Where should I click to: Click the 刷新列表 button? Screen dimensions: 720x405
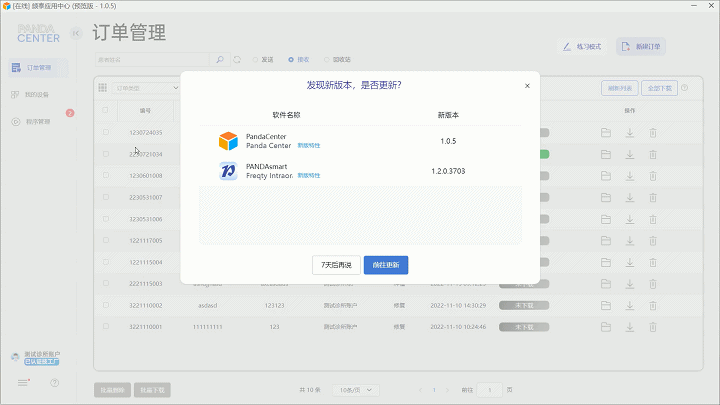tap(619, 88)
